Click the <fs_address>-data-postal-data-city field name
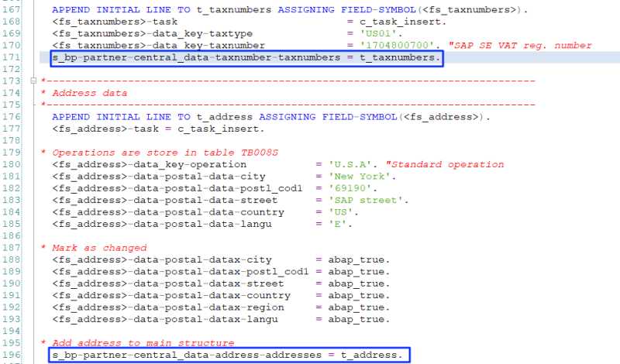 [x=159, y=177]
